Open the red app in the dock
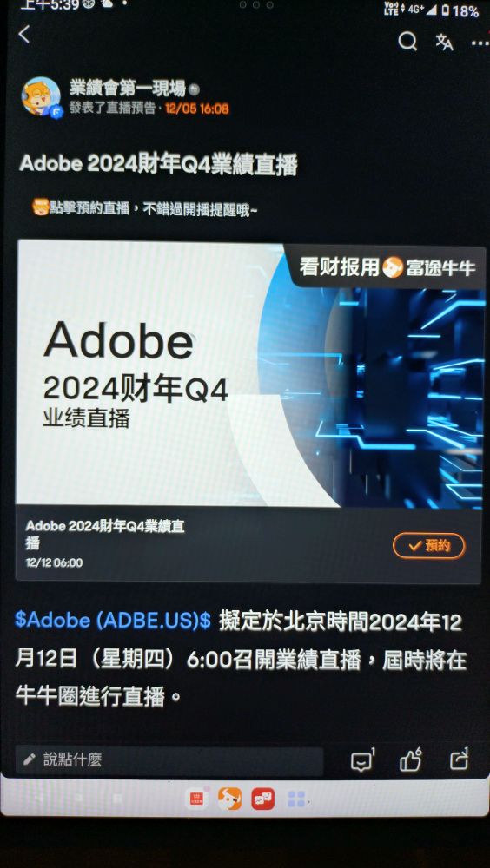 [x=196, y=799]
